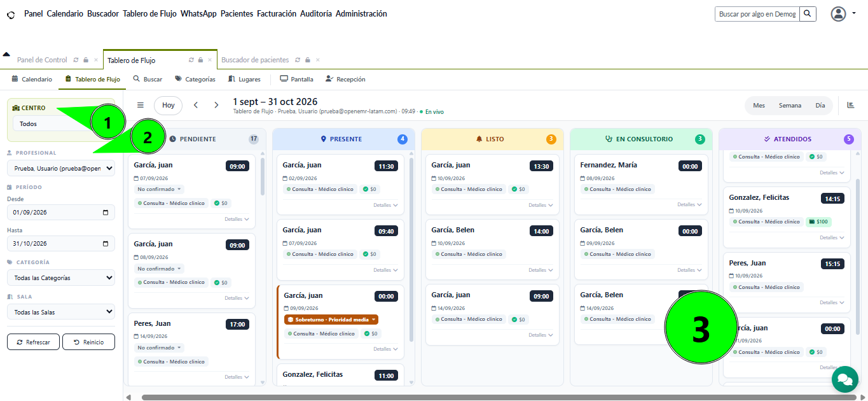Close the Buscador de pacientes tab
This screenshot has width=868, height=401.
tap(318, 60)
